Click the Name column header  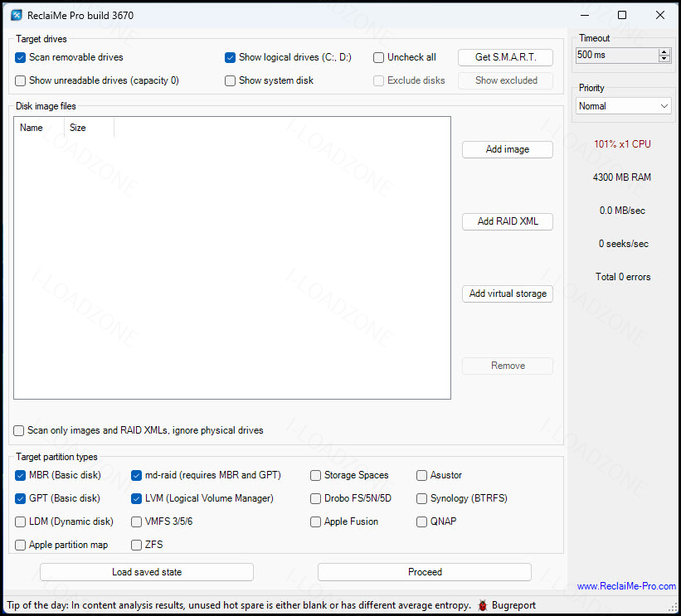(39, 128)
